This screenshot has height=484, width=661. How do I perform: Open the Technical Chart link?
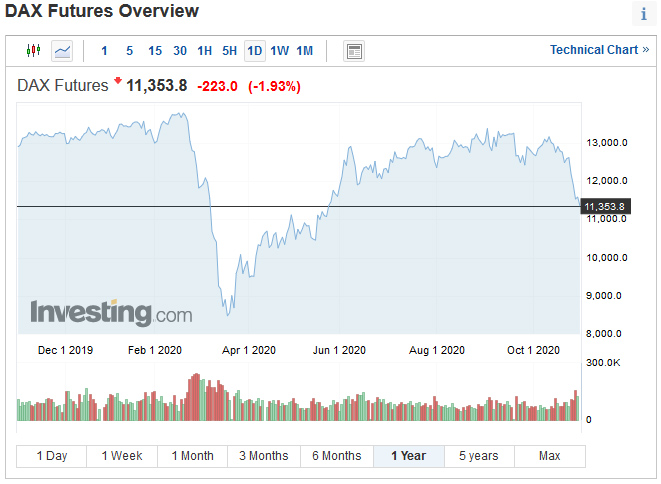[x=599, y=50]
